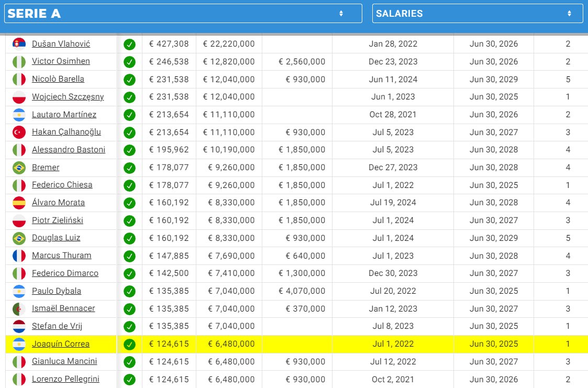
Task: Open the SALARIES category dropdown
Action: point(477,14)
